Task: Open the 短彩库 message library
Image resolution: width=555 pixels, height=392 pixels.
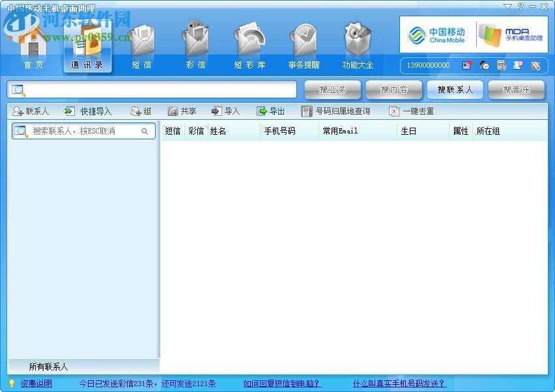Action: [x=249, y=44]
